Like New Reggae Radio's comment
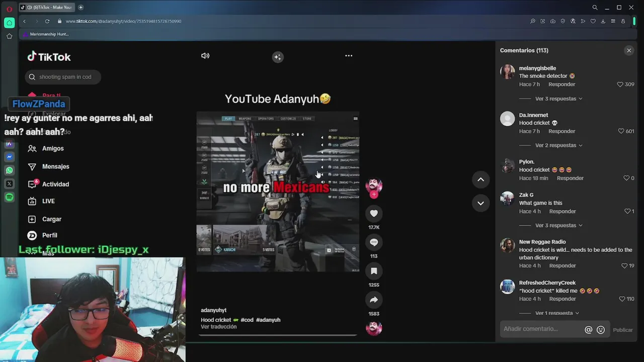This screenshot has width=644, height=362. [624, 265]
